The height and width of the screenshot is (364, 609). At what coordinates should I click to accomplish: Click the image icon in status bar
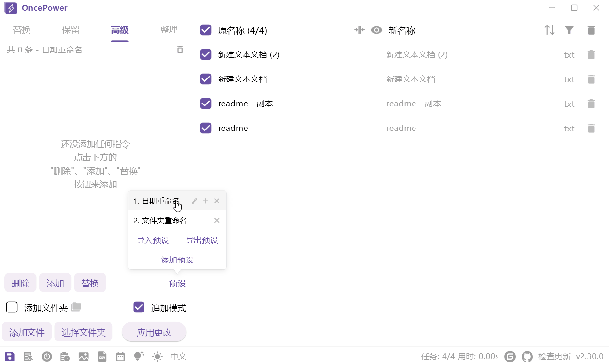[x=83, y=356]
